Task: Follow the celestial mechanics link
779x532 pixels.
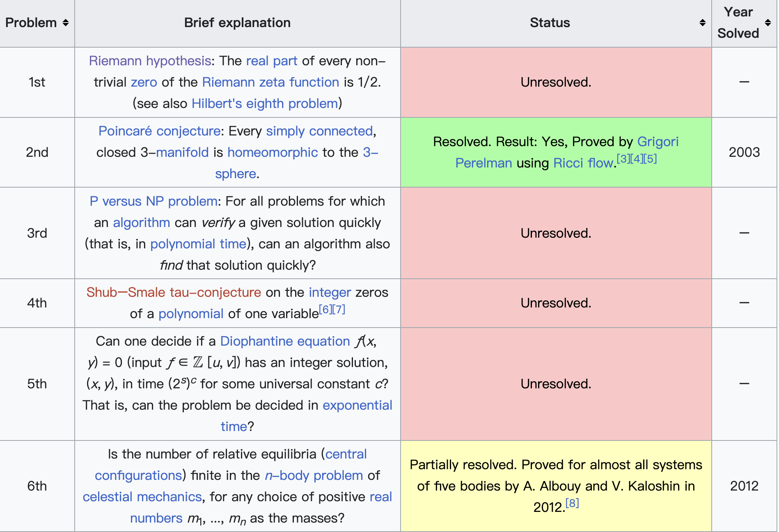Action: (x=142, y=497)
